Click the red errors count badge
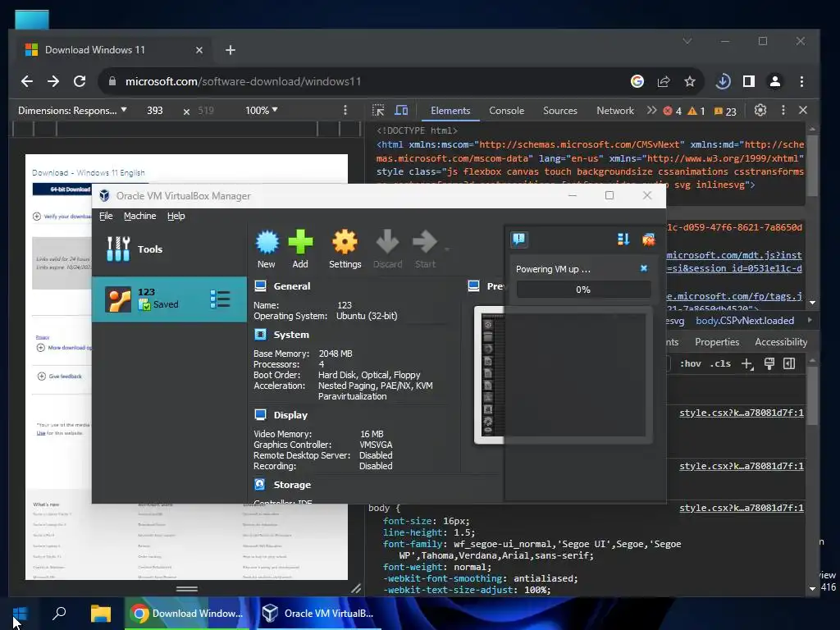The width and height of the screenshot is (840, 630). (673, 111)
